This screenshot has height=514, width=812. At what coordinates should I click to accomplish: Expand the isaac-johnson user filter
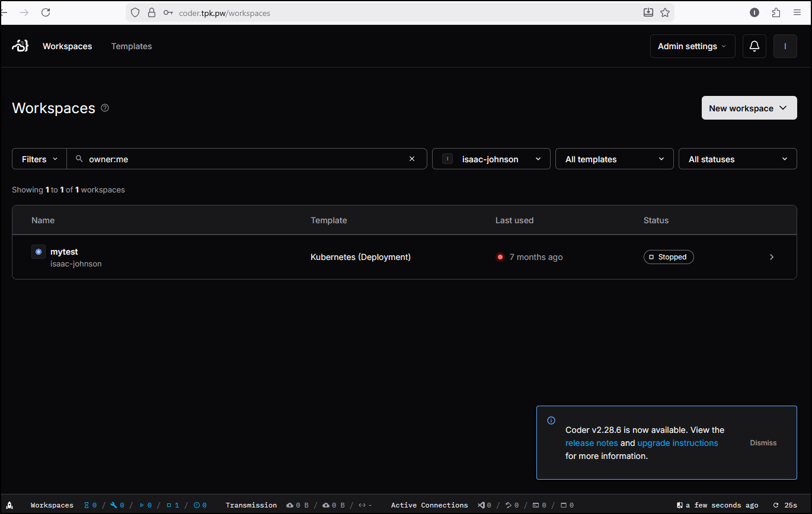[x=491, y=159]
